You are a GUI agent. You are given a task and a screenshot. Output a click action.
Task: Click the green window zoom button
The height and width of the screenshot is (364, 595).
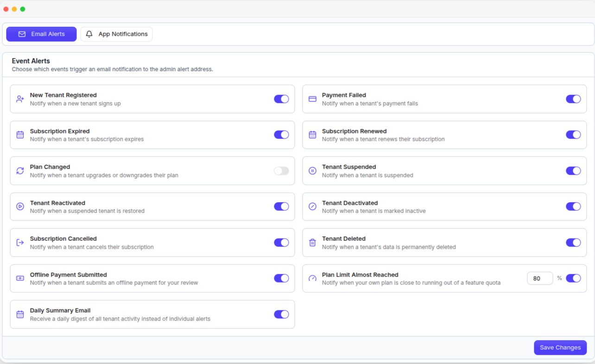23,9
